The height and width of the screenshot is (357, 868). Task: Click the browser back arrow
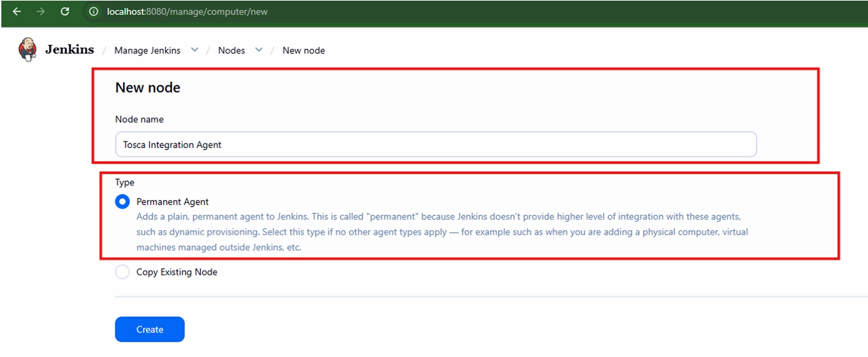coord(17,12)
